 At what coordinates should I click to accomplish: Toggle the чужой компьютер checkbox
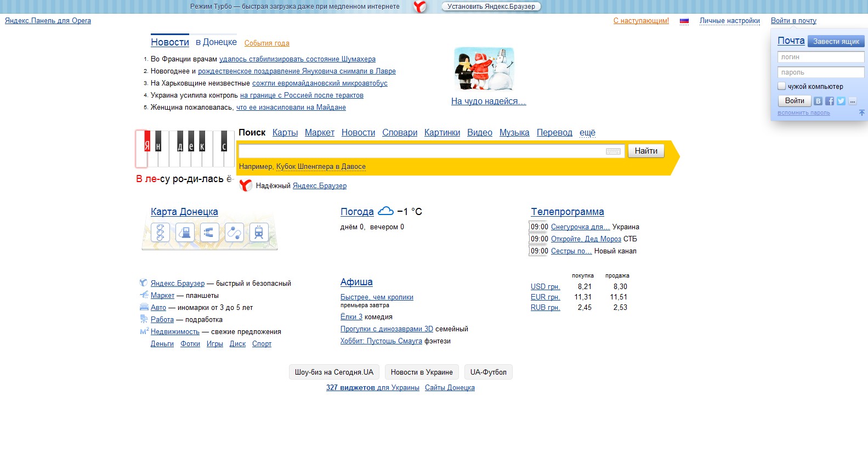pyautogui.click(x=782, y=86)
